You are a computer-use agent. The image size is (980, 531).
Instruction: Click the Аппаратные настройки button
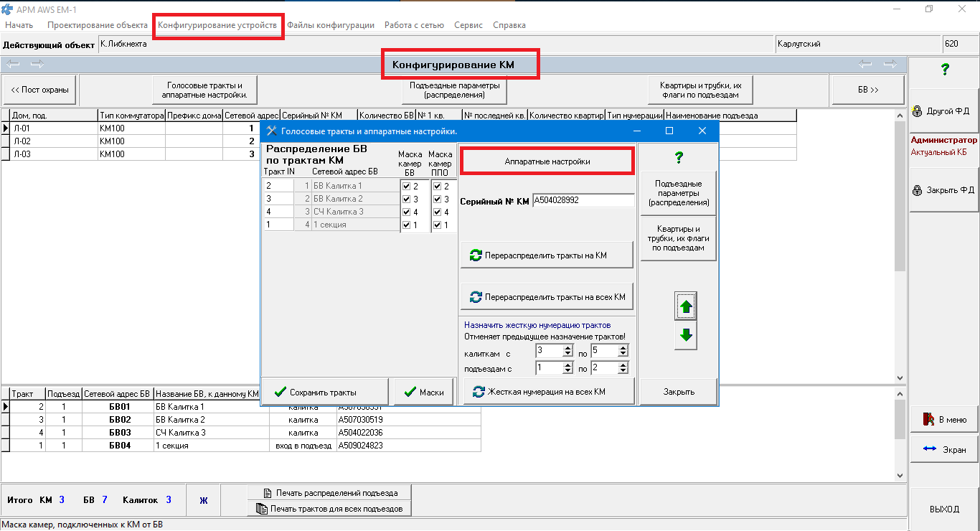547,161
